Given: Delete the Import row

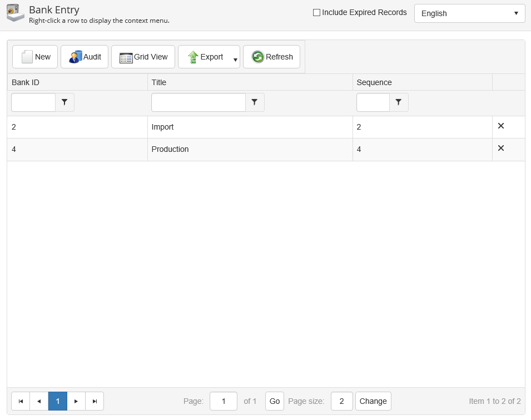Looking at the screenshot, I should coord(500,126).
